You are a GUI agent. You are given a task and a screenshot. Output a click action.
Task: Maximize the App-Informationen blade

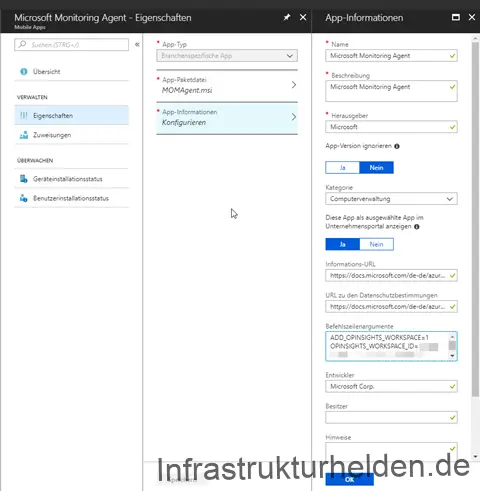click(x=456, y=17)
